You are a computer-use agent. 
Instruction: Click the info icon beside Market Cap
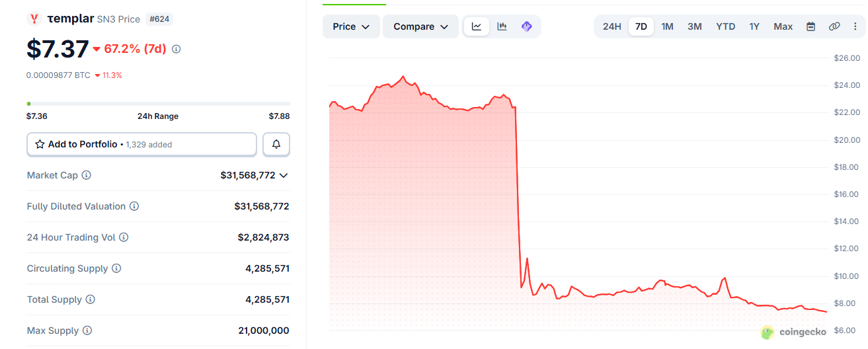click(x=87, y=175)
